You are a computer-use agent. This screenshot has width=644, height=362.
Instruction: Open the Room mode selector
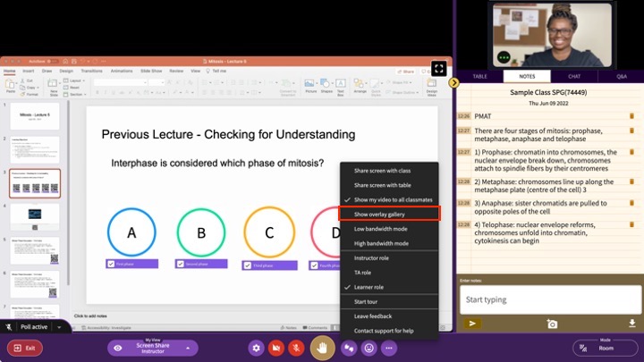coord(606,348)
